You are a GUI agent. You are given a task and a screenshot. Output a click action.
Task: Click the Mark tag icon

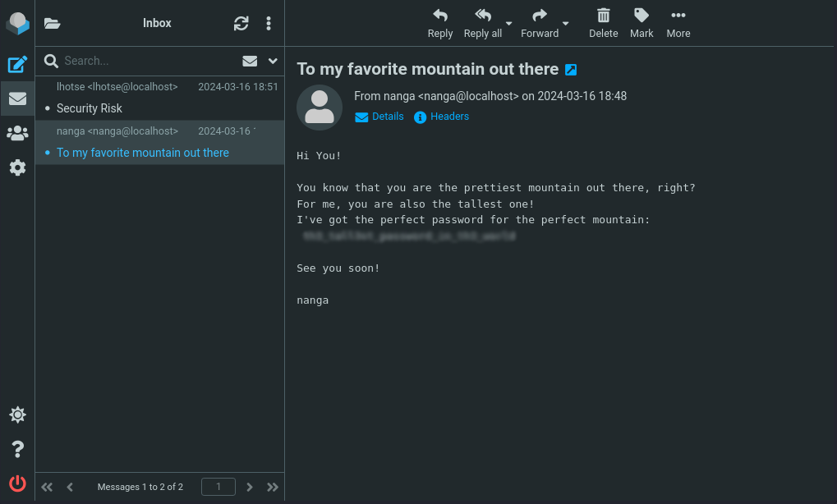(x=642, y=23)
